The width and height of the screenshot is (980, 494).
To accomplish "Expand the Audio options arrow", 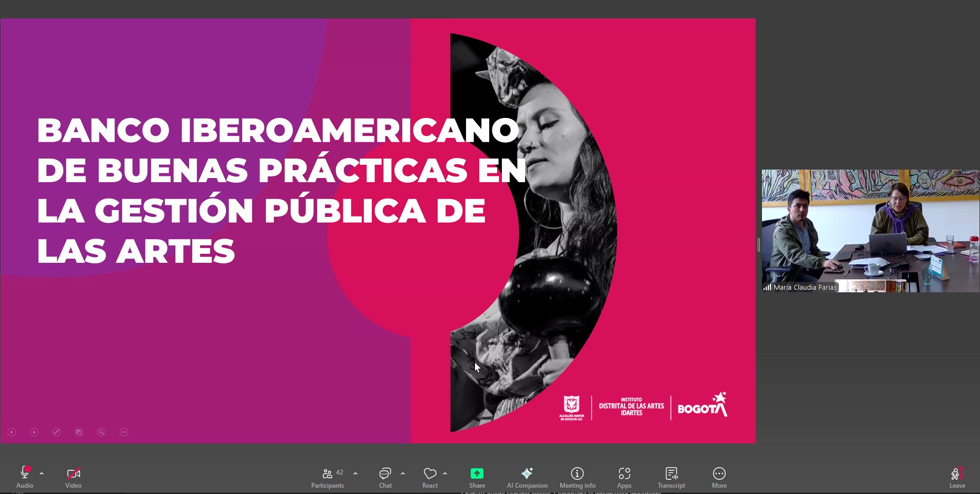I will (42, 473).
